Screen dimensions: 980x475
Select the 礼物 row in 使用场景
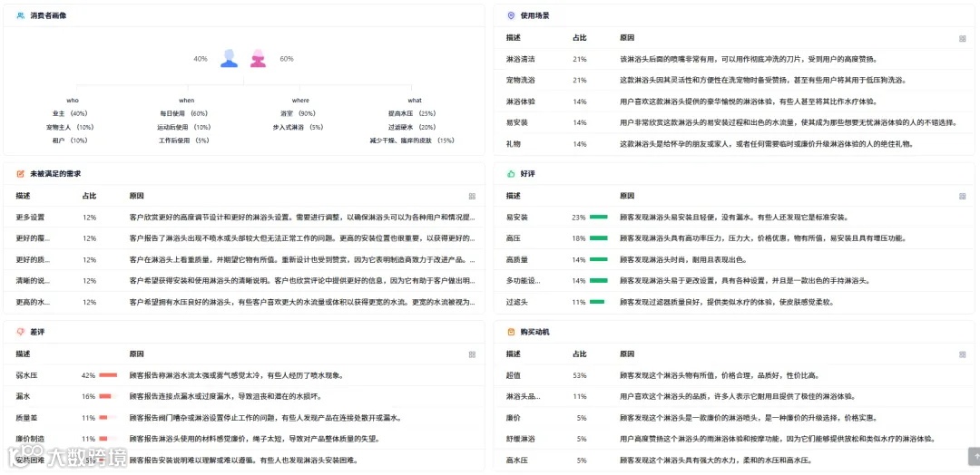[734, 143]
